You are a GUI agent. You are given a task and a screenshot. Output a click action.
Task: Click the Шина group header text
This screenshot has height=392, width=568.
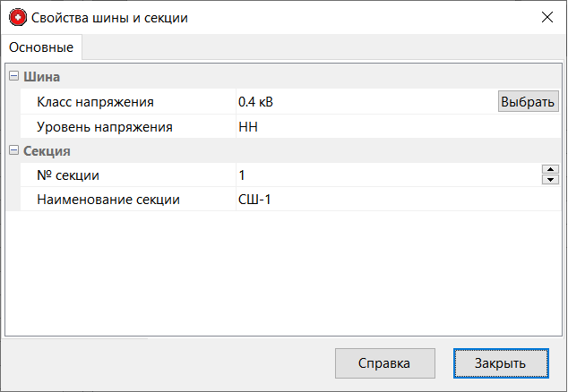42,77
